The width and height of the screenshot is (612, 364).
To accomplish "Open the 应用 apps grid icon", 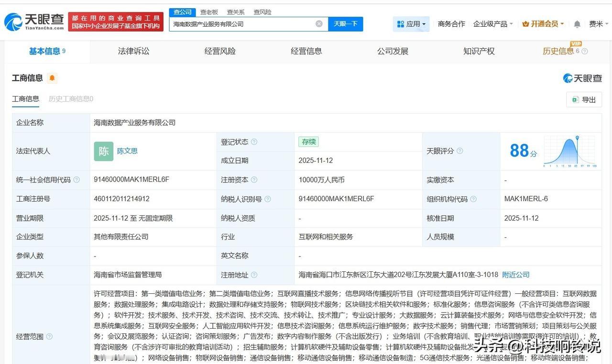I will tap(400, 23).
